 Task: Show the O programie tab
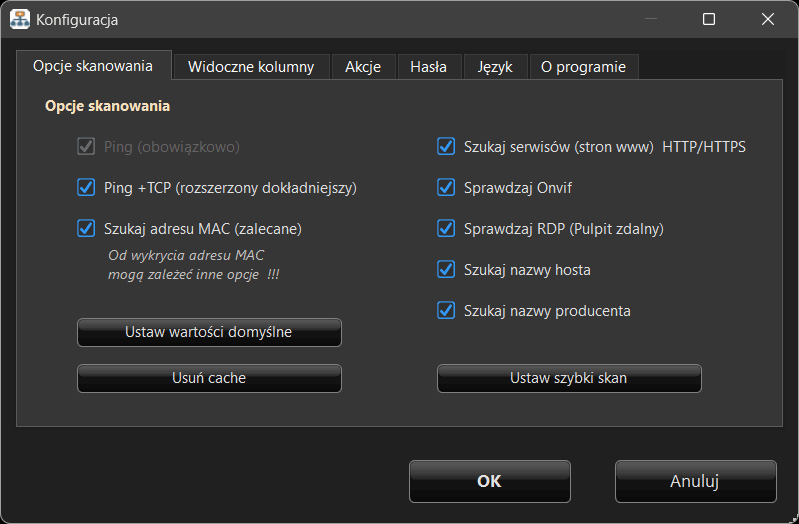pyautogui.click(x=583, y=67)
